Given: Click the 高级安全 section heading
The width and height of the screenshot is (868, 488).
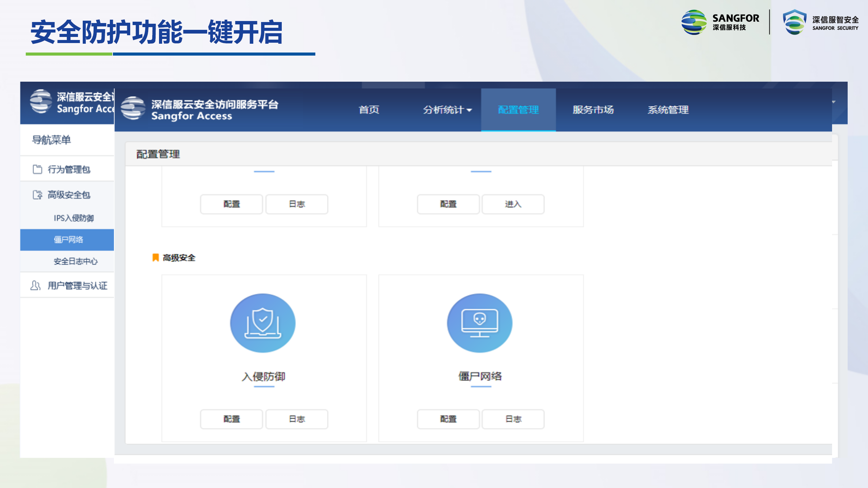Looking at the screenshot, I should click(x=179, y=258).
